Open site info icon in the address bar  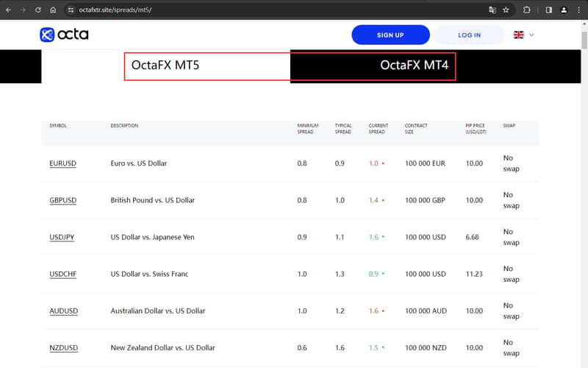tap(71, 10)
